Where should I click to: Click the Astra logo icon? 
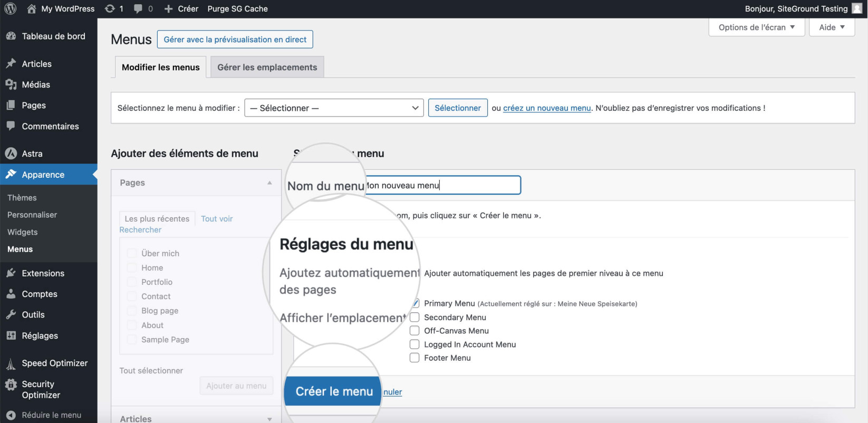(x=11, y=153)
